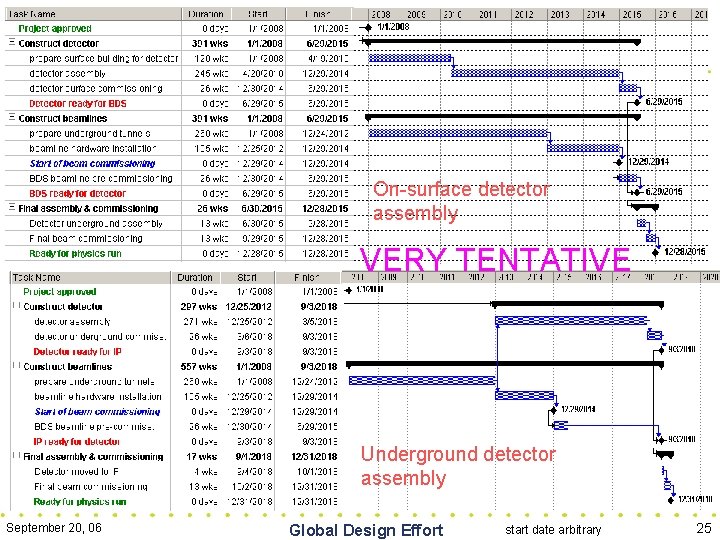The width and height of the screenshot is (720, 540).
Task: Click the 'Underground detector assembly' caption
Action: (458, 466)
